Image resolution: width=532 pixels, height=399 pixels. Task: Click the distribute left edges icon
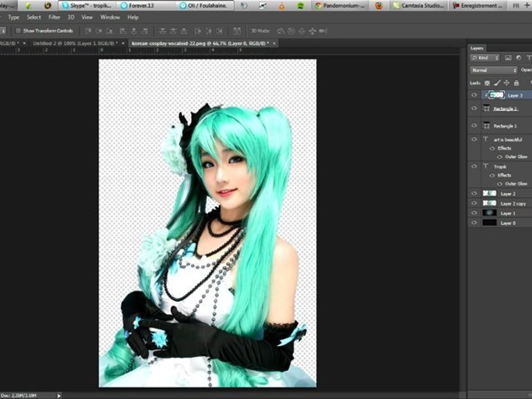[198, 31]
